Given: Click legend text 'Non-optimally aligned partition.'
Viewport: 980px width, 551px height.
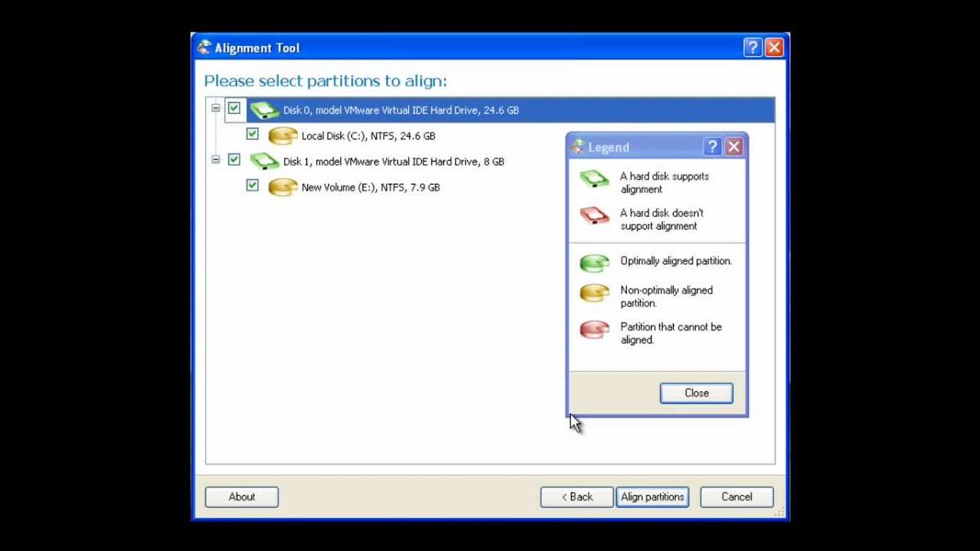Looking at the screenshot, I should point(666,297).
